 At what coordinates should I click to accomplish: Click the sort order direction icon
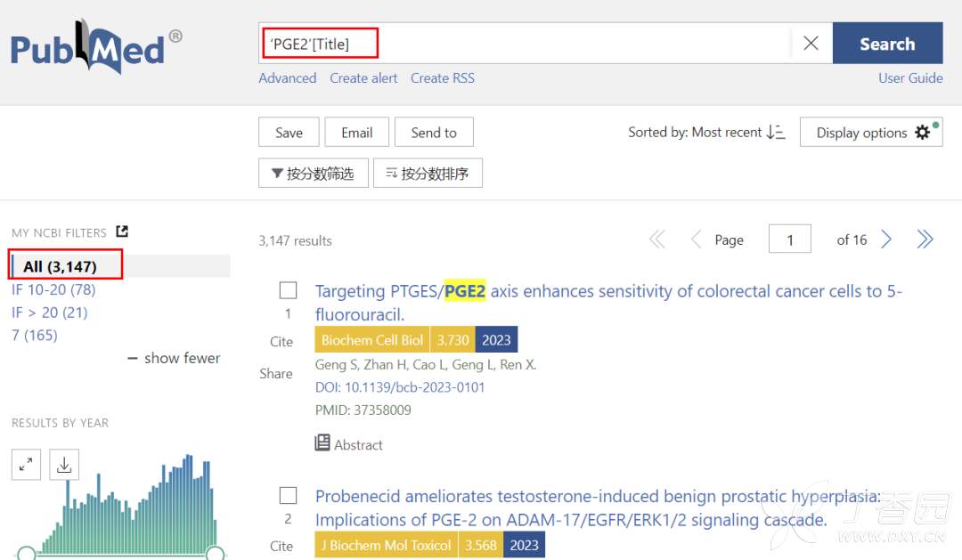coord(775,133)
